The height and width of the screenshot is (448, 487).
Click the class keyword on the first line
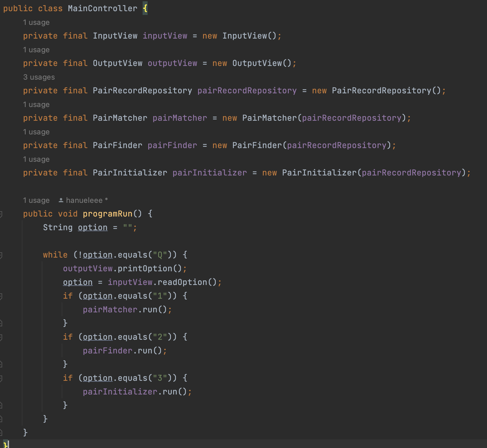(x=50, y=8)
